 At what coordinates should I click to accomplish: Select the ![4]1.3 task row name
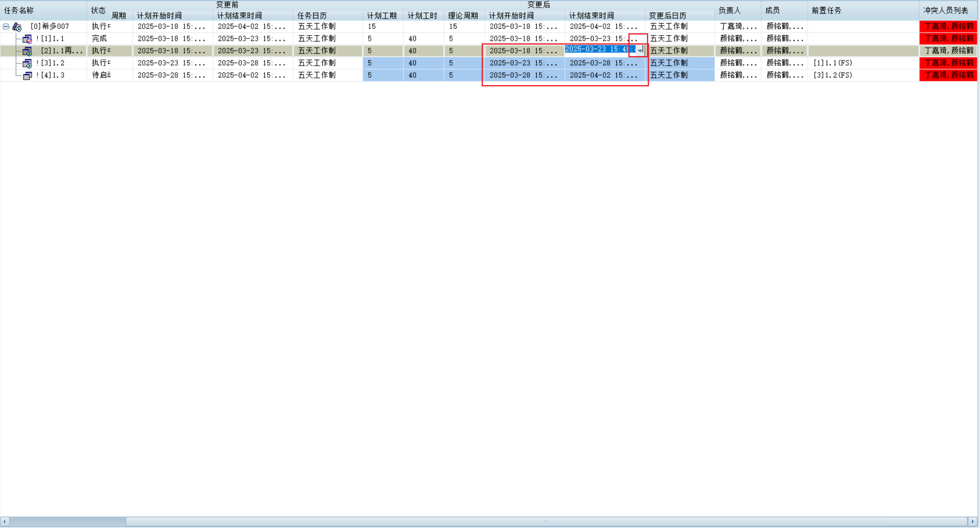pyautogui.click(x=50, y=75)
